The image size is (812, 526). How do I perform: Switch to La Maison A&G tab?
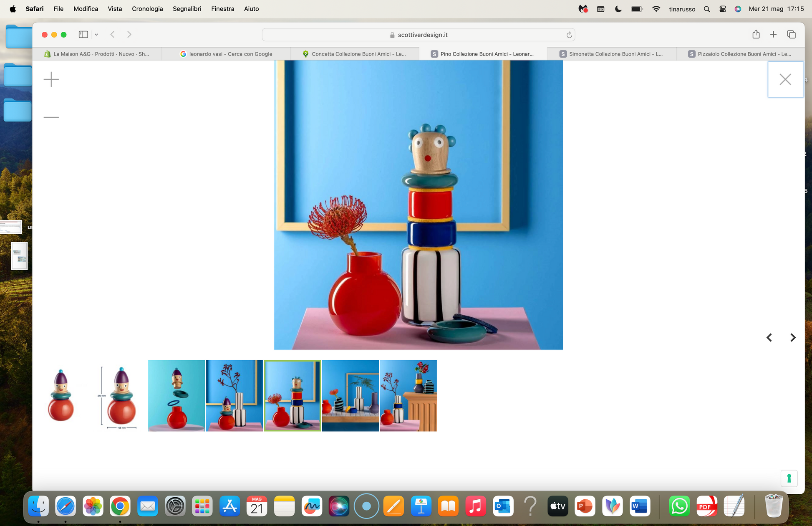[97, 54]
